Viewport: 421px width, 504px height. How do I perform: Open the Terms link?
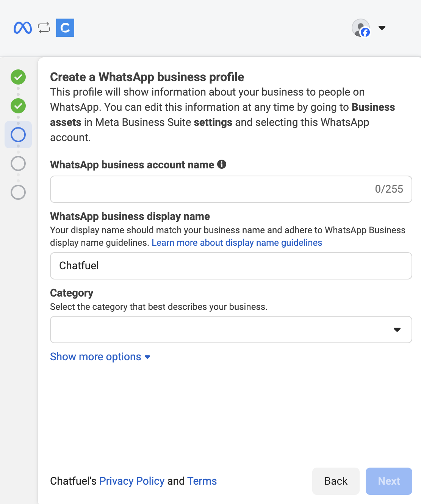pos(202,481)
